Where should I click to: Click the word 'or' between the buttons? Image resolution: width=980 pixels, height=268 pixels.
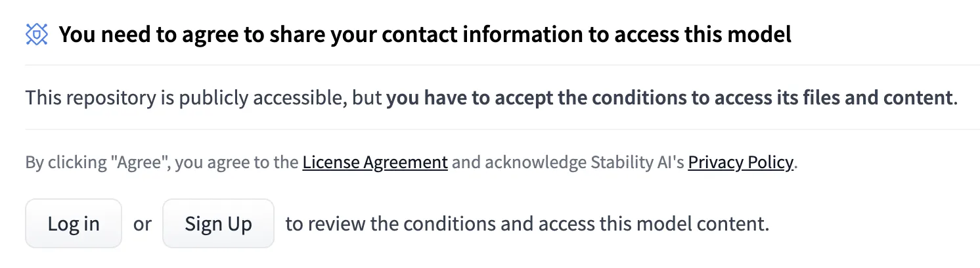(142, 224)
